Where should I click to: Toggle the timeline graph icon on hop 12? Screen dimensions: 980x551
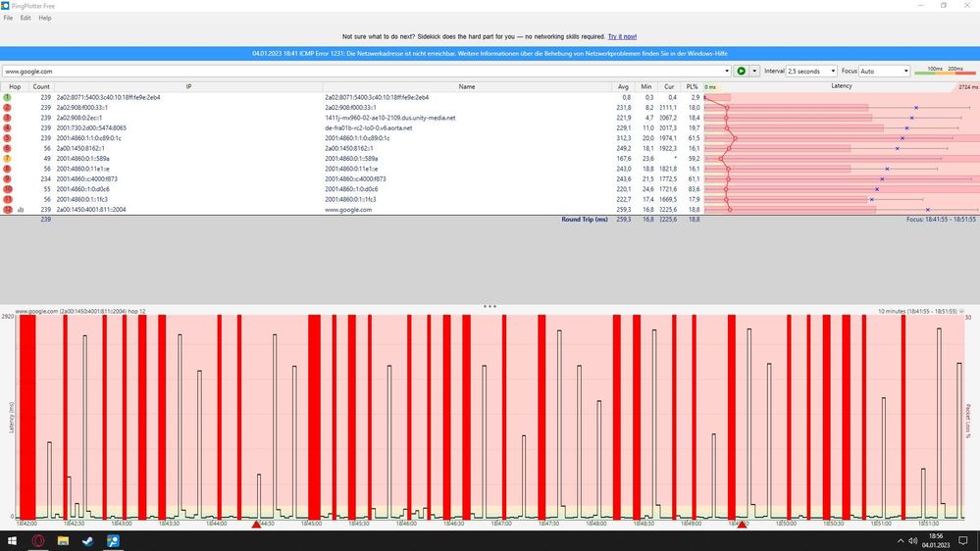(x=21, y=210)
